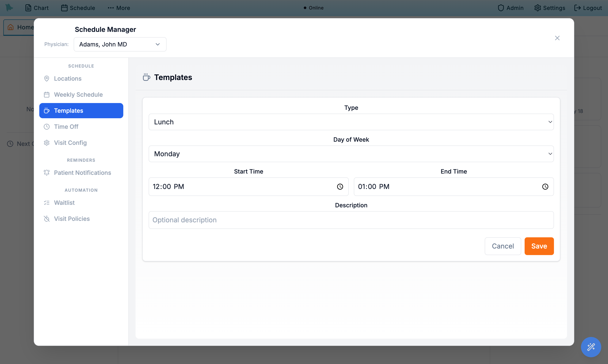Screen dimensions: 608x364
Task: Open the Time Off section
Action: point(81,127)
